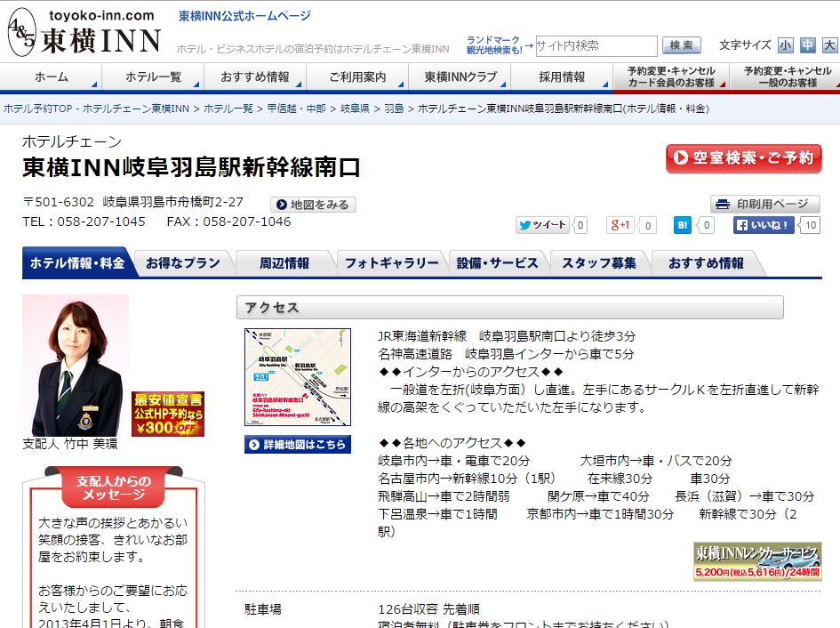Image resolution: width=840 pixels, height=628 pixels.
Task: Click 空室検索・ご予約 reservation button
Action: [744, 158]
